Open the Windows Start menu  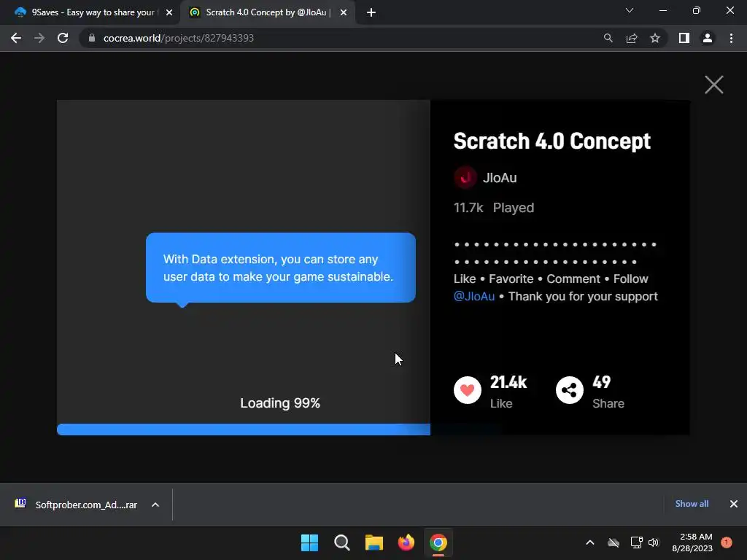click(309, 542)
